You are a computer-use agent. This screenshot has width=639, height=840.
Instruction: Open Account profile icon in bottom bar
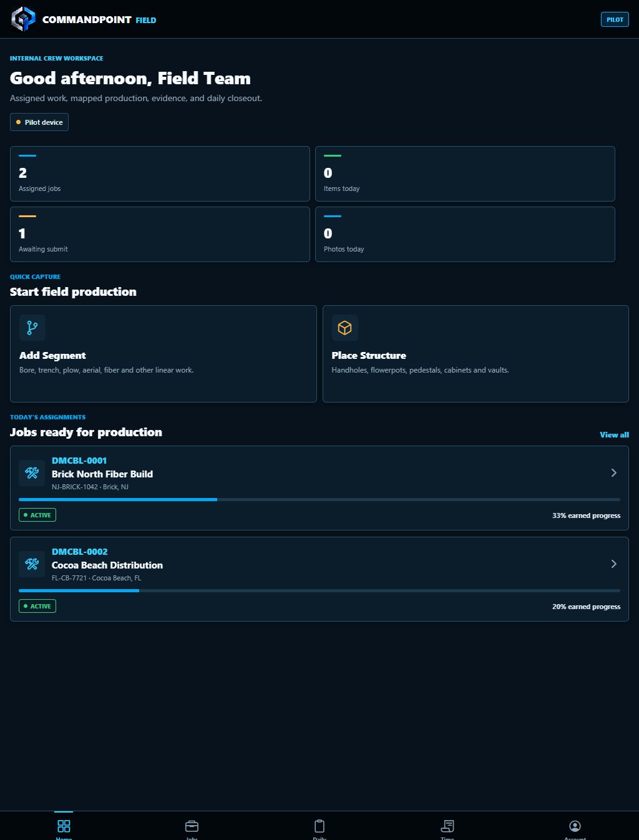[x=575, y=826]
